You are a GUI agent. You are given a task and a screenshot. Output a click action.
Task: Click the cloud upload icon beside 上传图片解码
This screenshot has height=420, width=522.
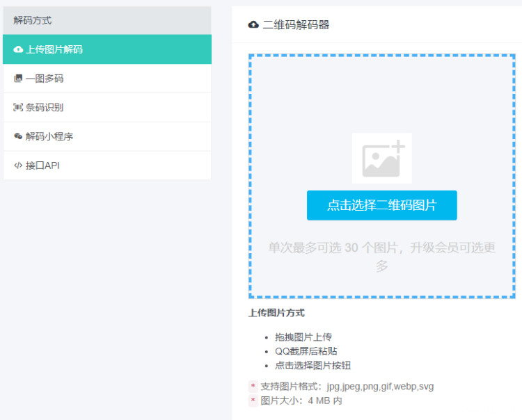tap(18, 50)
